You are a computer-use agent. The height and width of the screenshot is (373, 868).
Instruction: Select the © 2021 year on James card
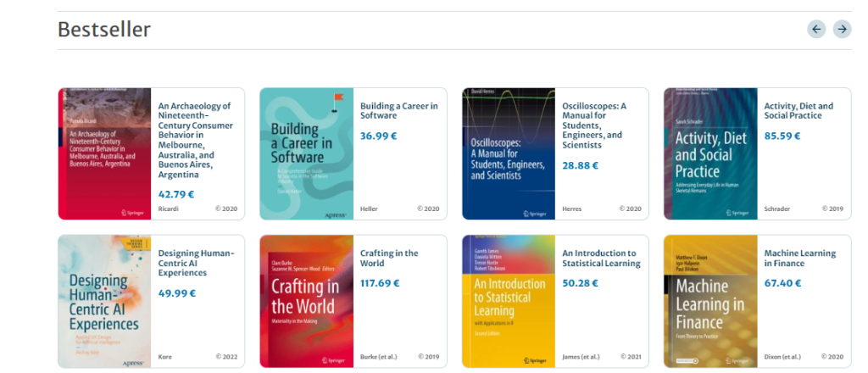pyautogui.click(x=631, y=357)
